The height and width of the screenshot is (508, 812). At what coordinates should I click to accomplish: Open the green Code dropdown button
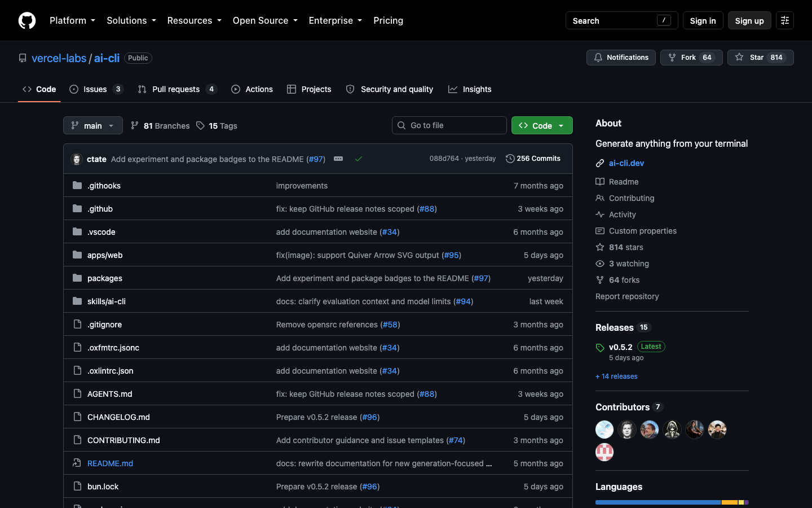tap(542, 125)
